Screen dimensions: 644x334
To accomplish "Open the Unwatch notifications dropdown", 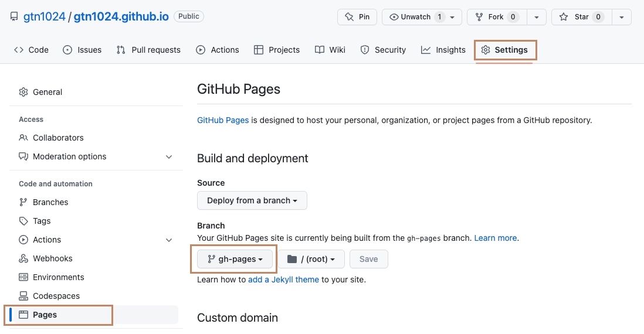I will (421, 17).
